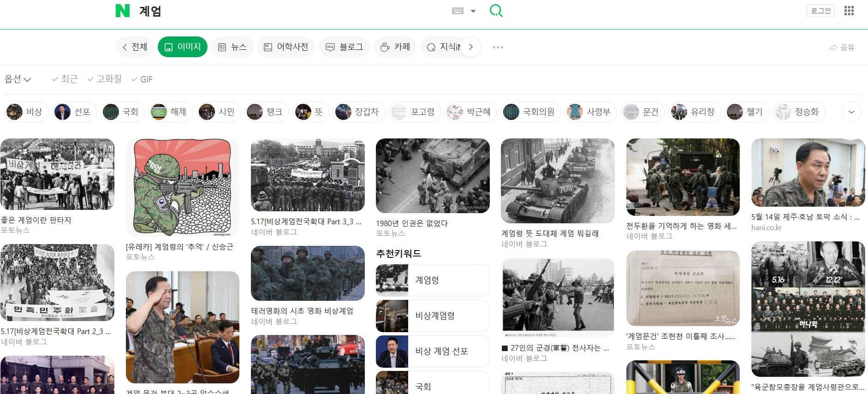The width and height of the screenshot is (868, 394).
Task: Click the 27인의 군경 전사자는 caption
Action: [x=555, y=348]
